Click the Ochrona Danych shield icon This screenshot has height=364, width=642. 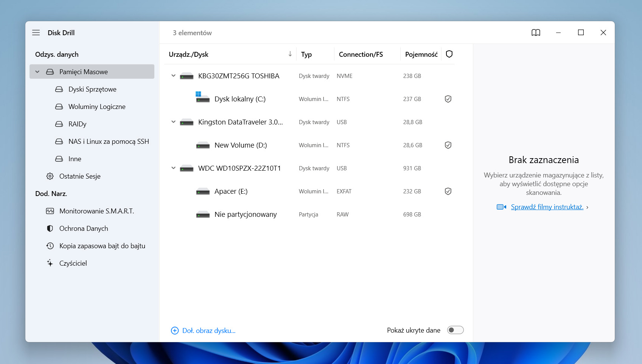point(50,229)
